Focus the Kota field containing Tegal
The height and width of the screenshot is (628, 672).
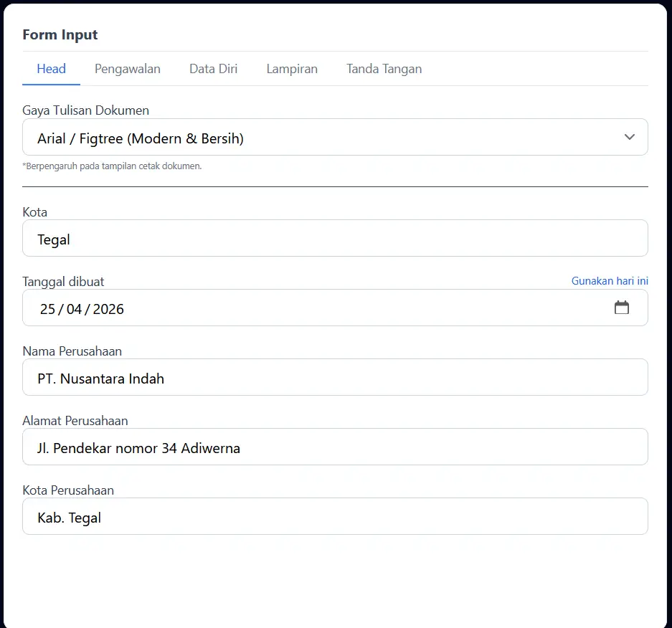335,239
